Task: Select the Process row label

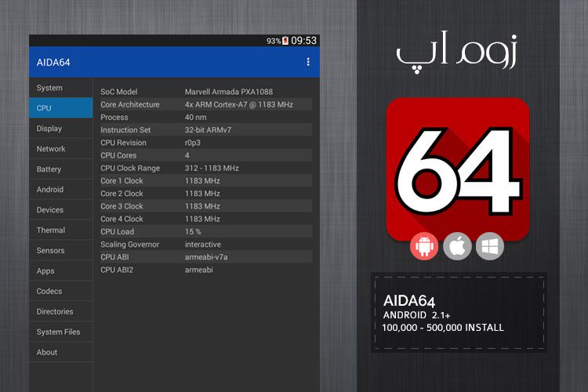Action: (114, 117)
